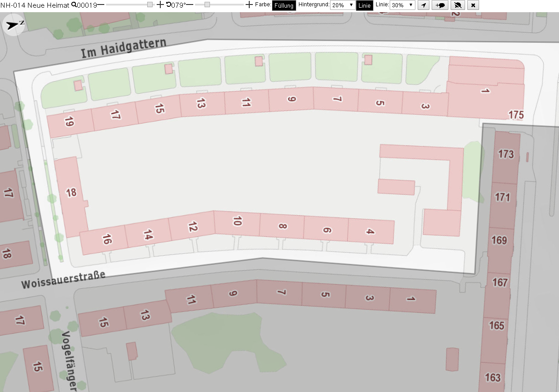Click the location arrow toolbar button
Screen dimensions: 559x392
[423, 5]
